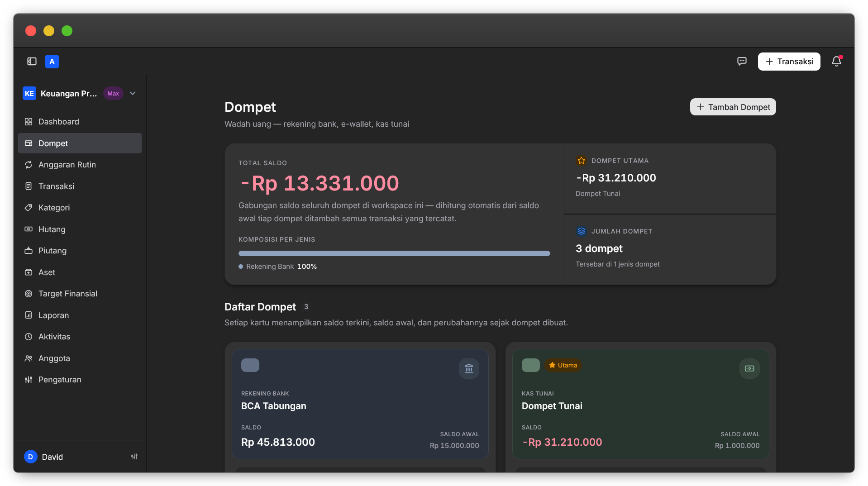Navigate to Piutang

click(x=80, y=251)
